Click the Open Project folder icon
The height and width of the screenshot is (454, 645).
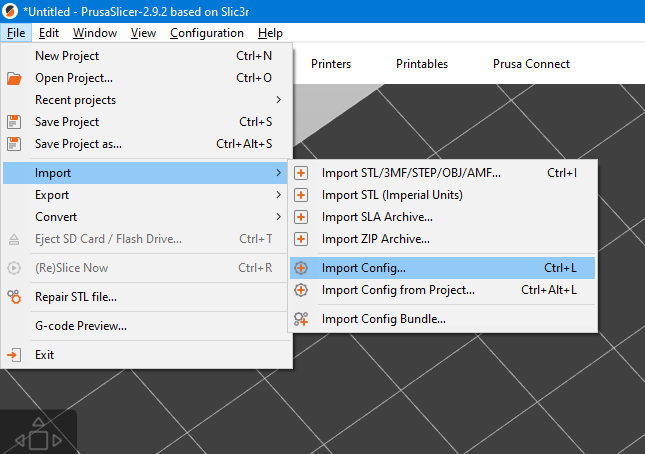pos(14,78)
